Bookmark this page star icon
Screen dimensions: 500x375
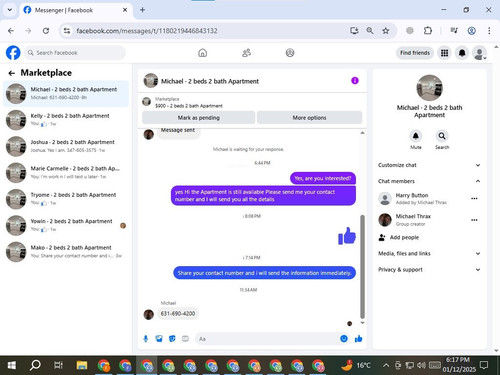click(x=386, y=31)
